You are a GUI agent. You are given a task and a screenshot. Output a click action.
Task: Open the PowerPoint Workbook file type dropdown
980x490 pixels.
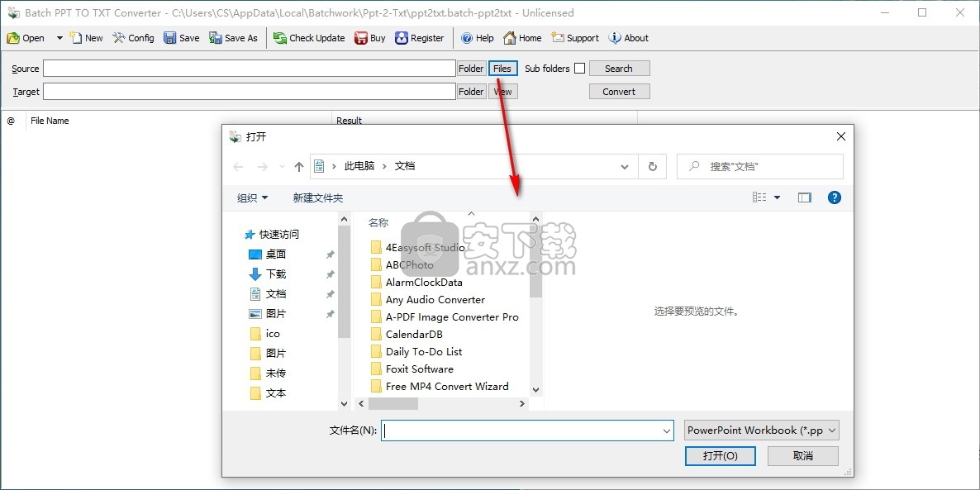761,430
